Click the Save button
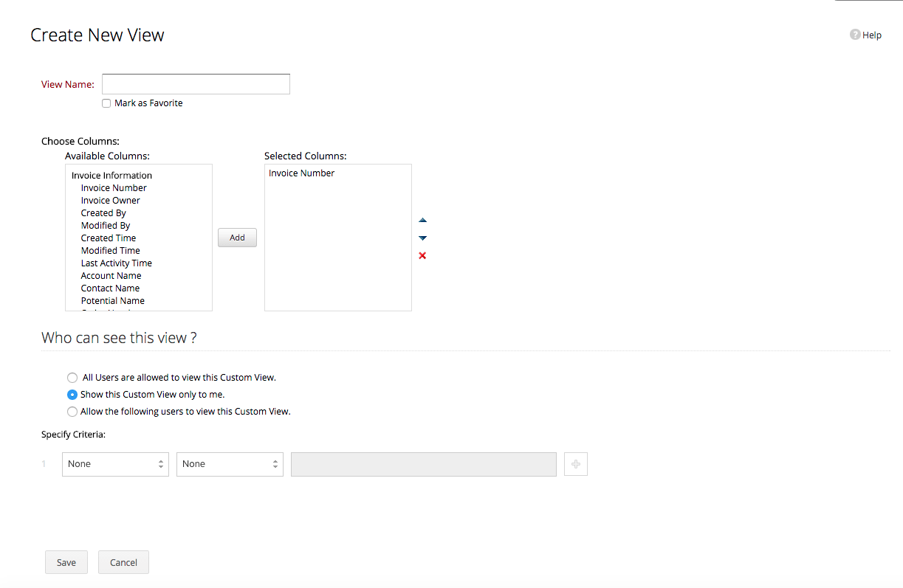The height and width of the screenshot is (588, 903). [66, 562]
